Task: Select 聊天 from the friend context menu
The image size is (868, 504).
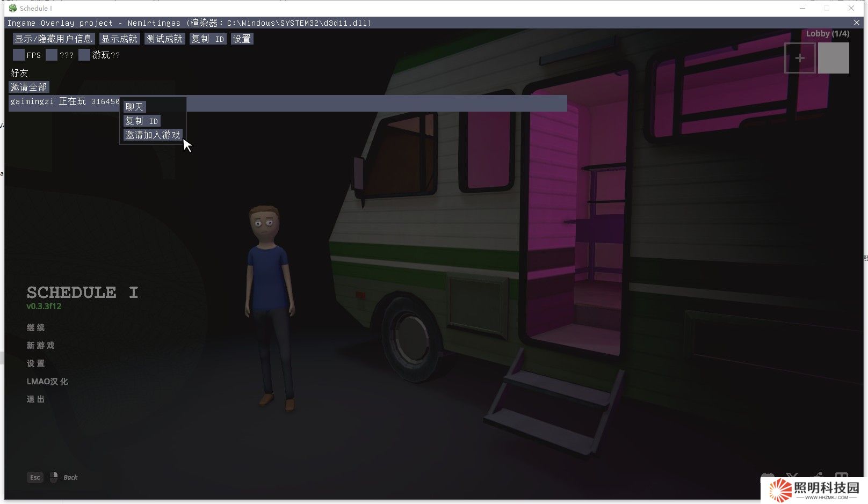Action: pyautogui.click(x=134, y=107)
